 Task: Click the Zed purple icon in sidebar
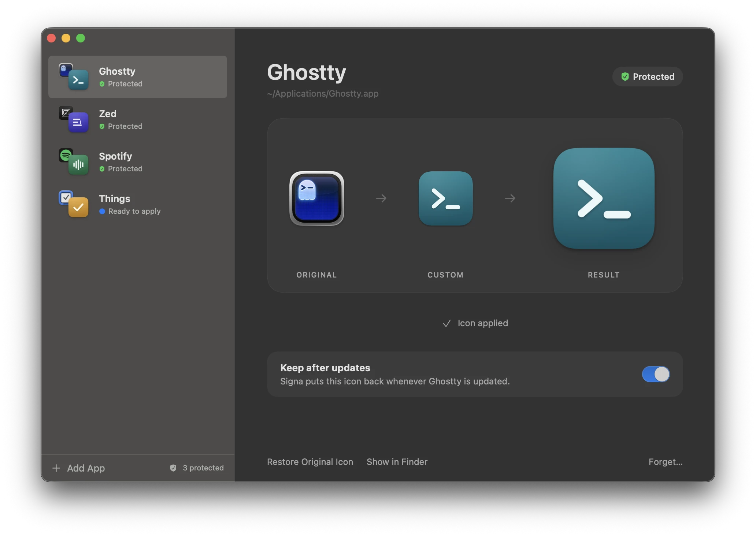78,122
